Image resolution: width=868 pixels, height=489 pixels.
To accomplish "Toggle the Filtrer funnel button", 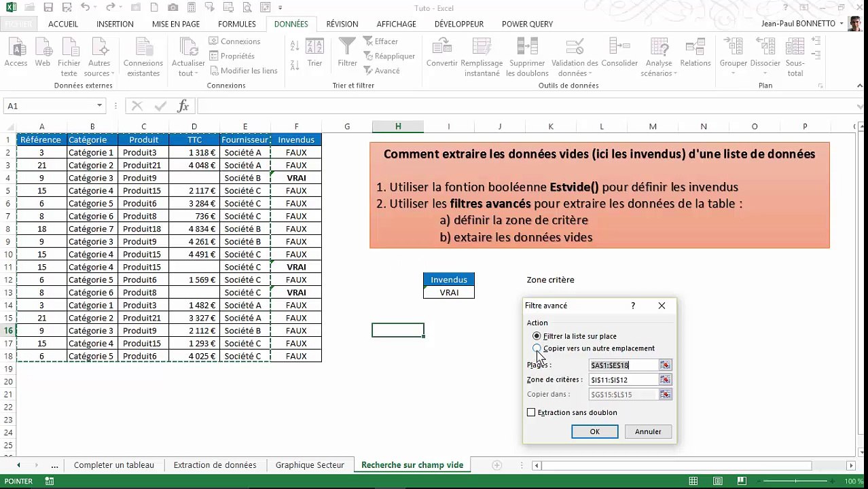I will (x=347, y=53).
